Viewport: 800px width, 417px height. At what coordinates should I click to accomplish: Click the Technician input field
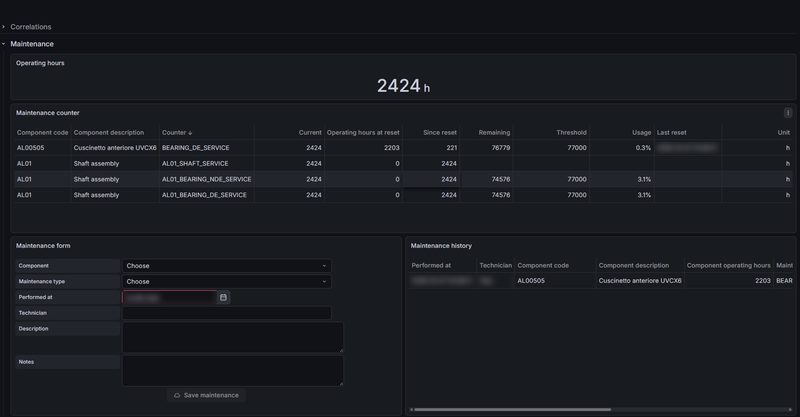(227, 313)
